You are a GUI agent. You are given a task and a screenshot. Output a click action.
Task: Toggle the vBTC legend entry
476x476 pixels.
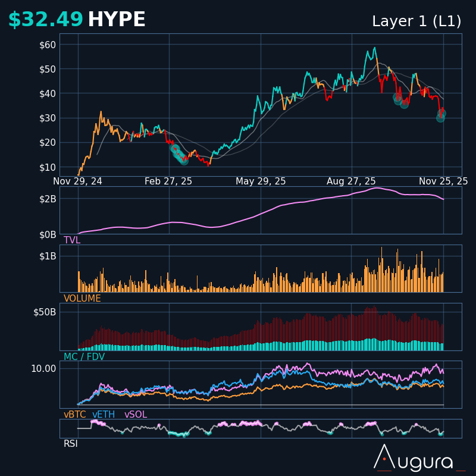click(x=75, y=415)
